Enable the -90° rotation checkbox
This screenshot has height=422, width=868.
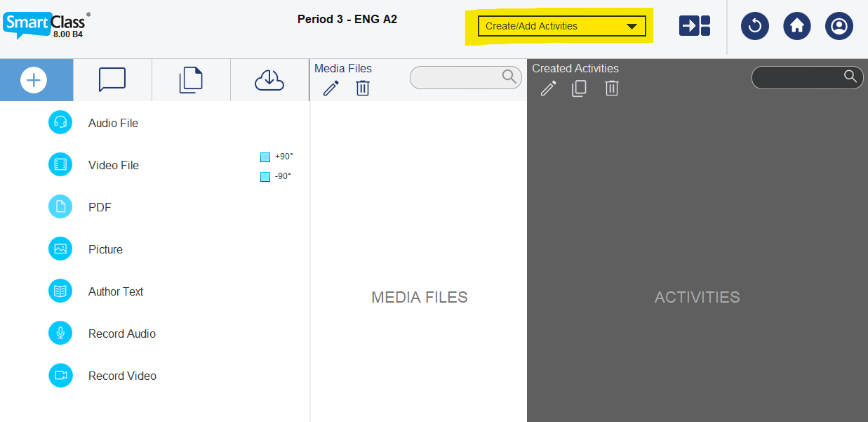coord(265,177)
